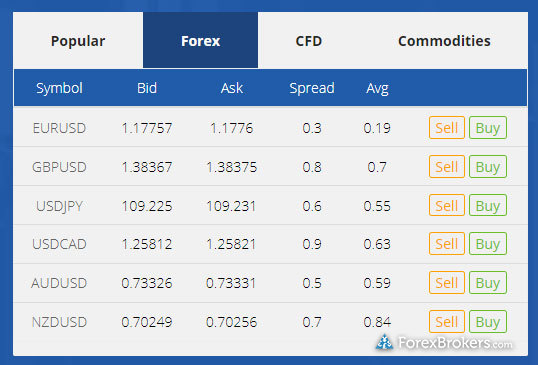Viewport: 538px width, 365px height.
Task: Switch to the Popular tab
Action: click(78, 40)
